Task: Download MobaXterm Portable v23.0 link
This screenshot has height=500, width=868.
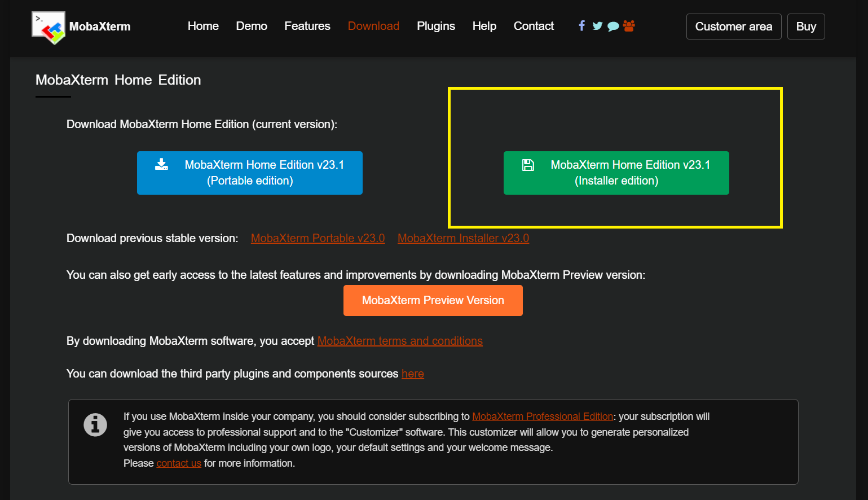Action: pos(318,238)
